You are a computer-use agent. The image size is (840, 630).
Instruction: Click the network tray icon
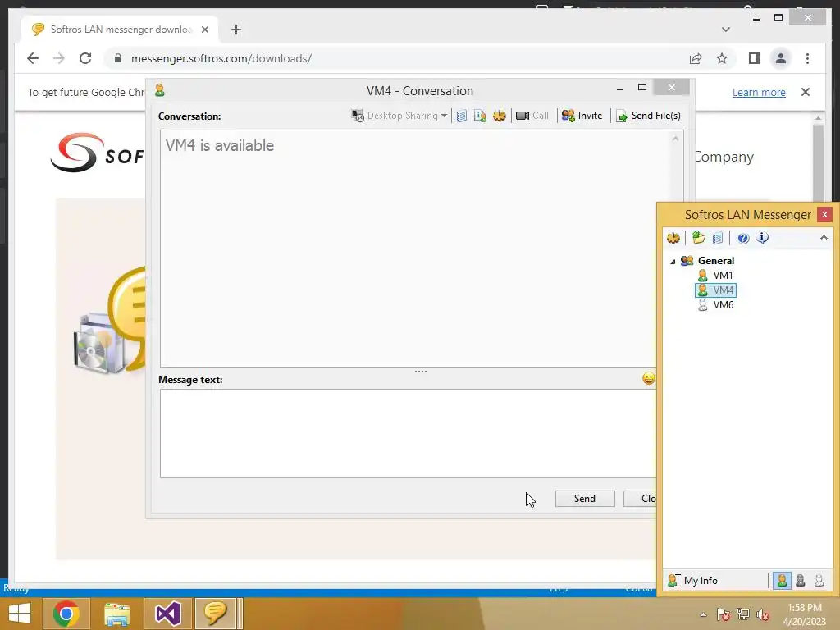(743, 614)
